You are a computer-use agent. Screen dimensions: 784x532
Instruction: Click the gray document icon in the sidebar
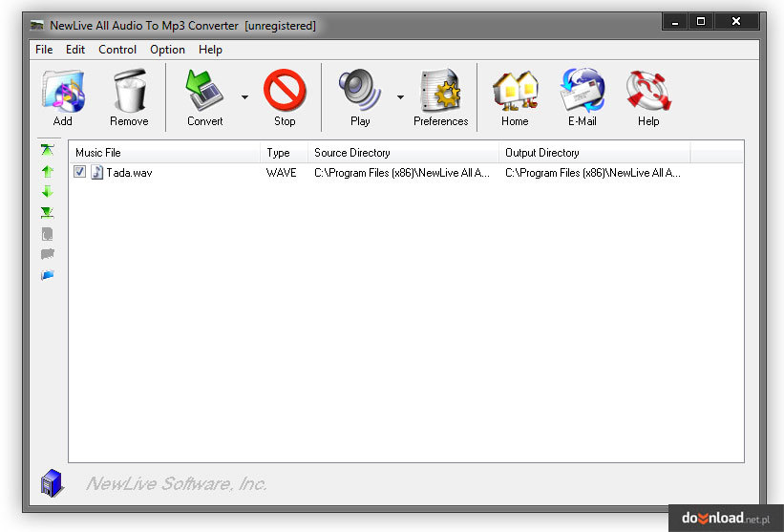(x=48, y=234)
